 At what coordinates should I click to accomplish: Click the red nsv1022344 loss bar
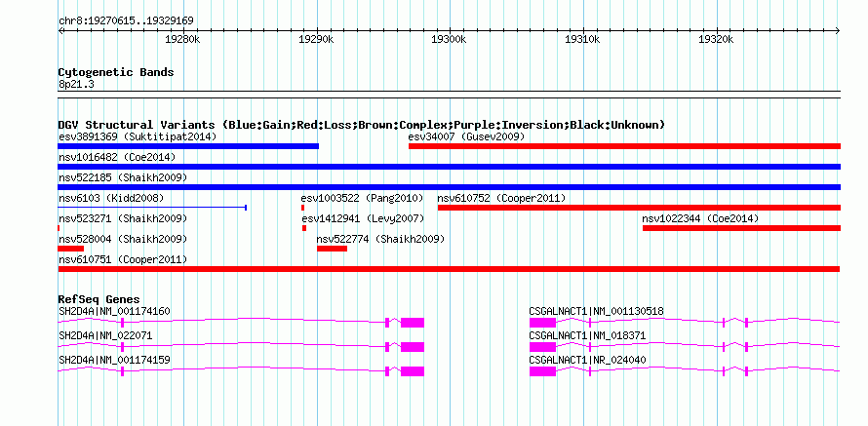pos(741,228)
